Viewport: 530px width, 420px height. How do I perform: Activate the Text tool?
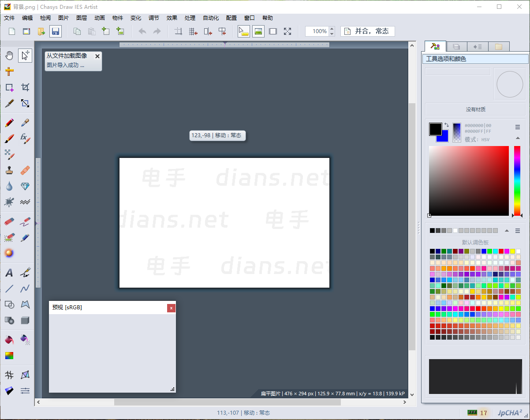(9, 273)
